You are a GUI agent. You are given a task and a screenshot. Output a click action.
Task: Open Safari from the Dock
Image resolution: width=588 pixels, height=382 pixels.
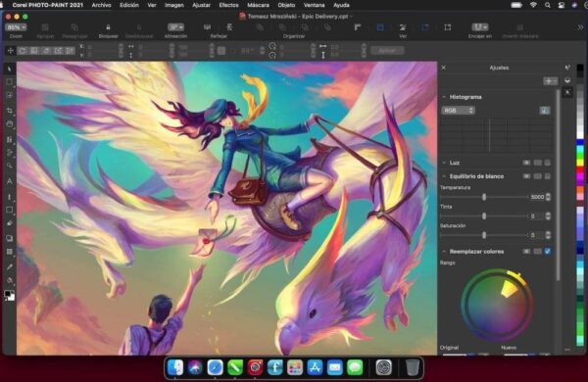tap(215, 367)
